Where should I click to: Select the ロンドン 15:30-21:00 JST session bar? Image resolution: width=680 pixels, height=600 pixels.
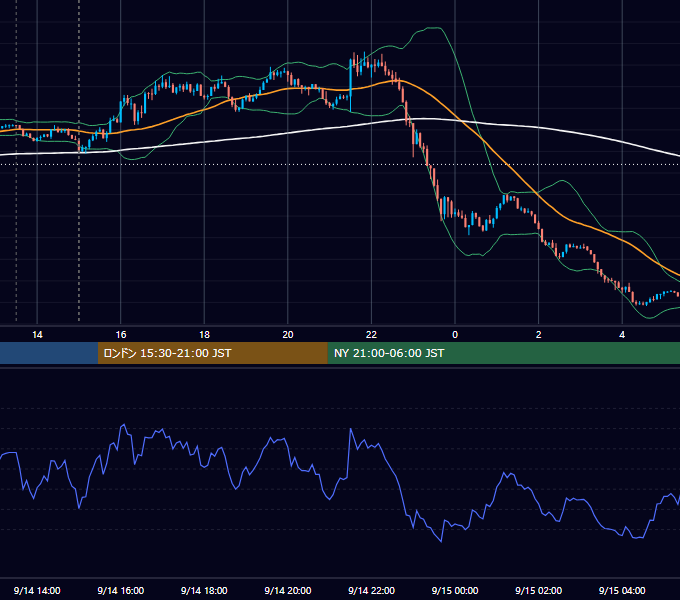(212, 353)
